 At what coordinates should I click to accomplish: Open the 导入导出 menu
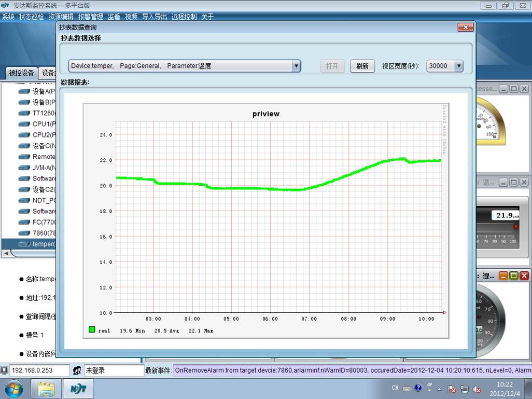tap(155, 17)
